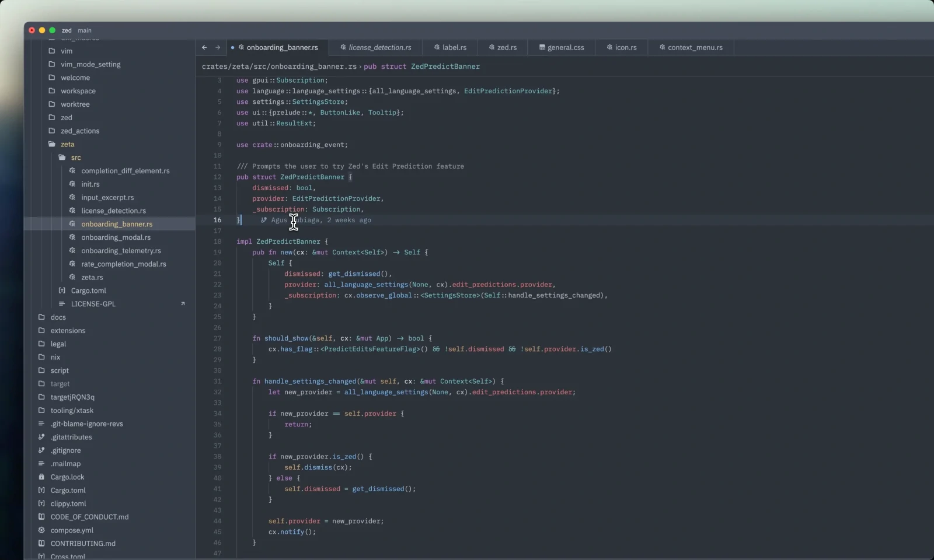Click the back navigation arrow
This screenshot has height=560, width=934.
pyautogui.click(x=204, y=47)
